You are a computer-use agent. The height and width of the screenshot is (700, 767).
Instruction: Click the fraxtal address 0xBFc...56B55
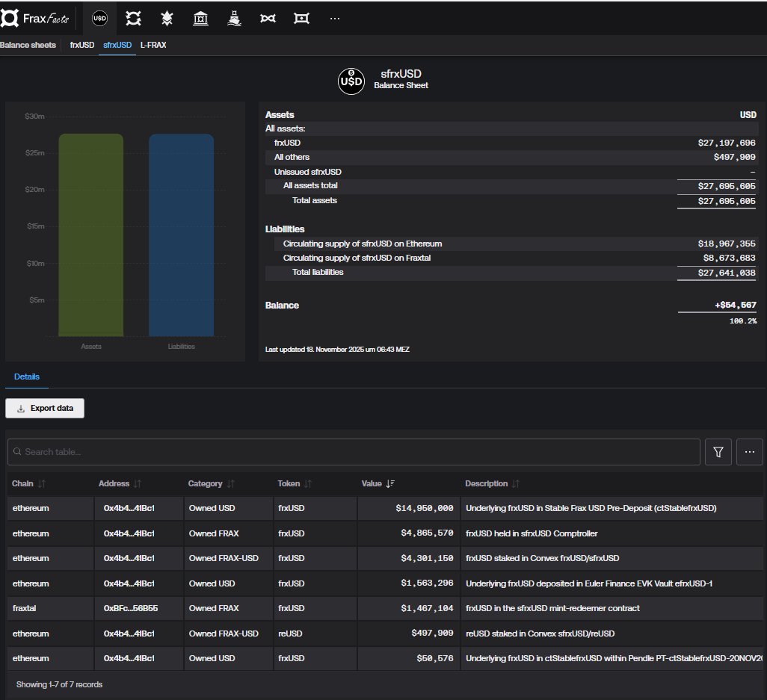(x=131, y=609)
